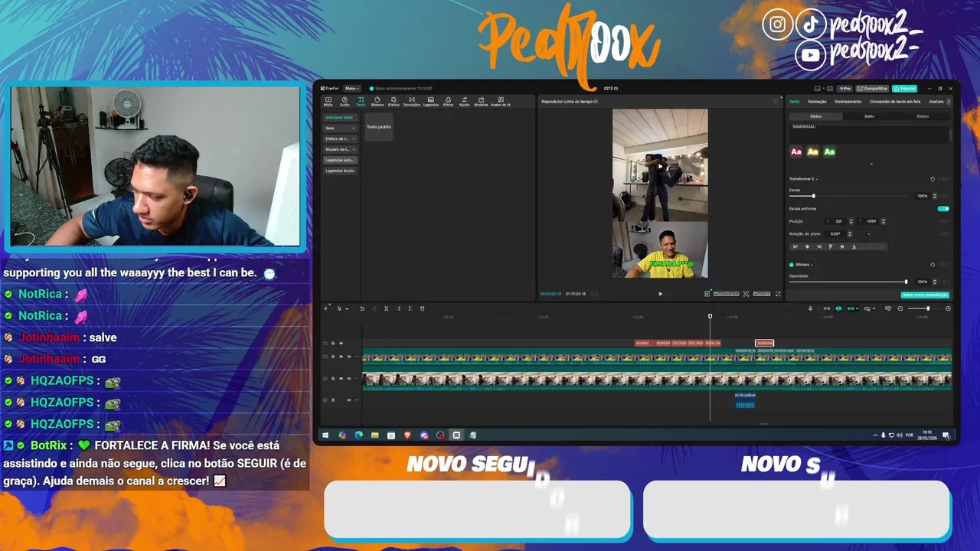Image resolution: width=980 pixels, height=551 pixels.
Task: Collapse the Transformar section
Action: [817, 179]
